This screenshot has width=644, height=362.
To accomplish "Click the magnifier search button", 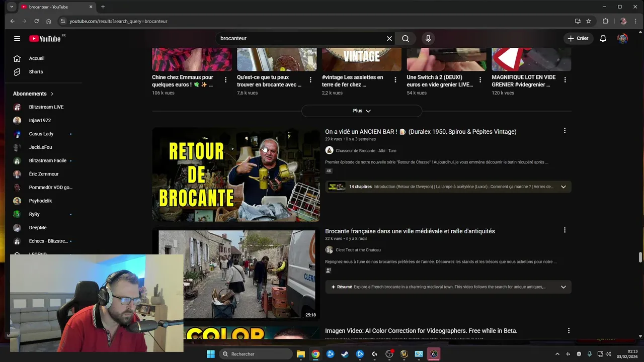I will click(406, 39).
